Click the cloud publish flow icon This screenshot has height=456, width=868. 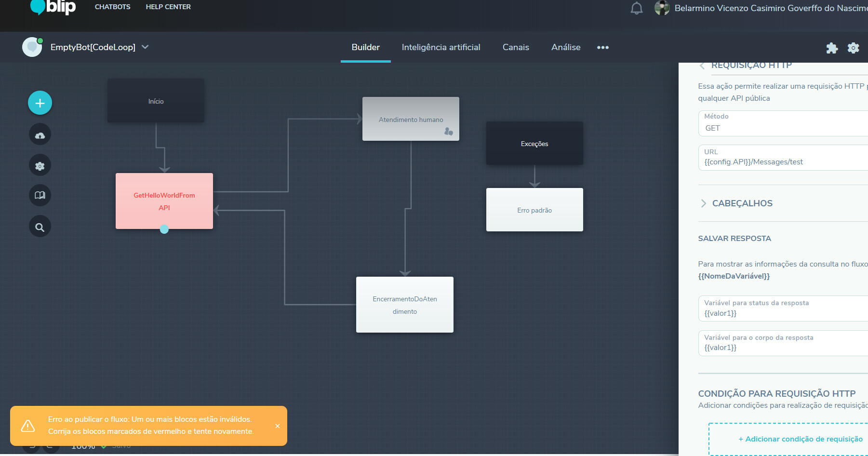tap(40, 134)
